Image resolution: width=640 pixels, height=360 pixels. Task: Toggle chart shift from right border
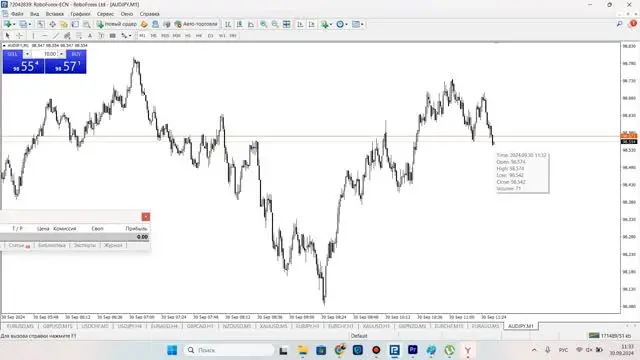click(x=312, y=24)
